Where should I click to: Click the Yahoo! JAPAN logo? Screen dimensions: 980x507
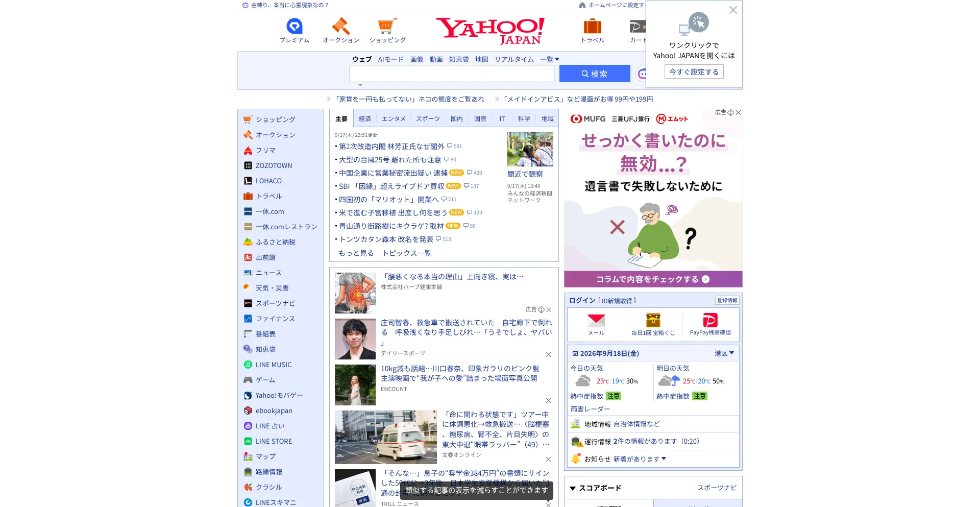point(490,31)
